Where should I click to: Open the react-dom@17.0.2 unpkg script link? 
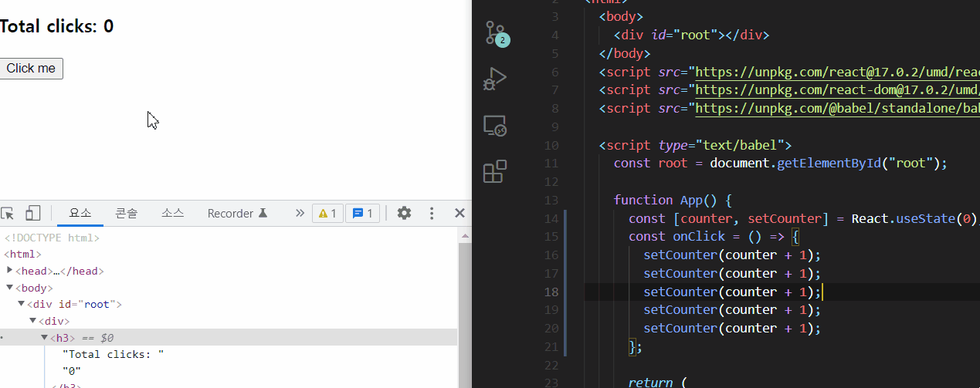click(x=837, y=90)
